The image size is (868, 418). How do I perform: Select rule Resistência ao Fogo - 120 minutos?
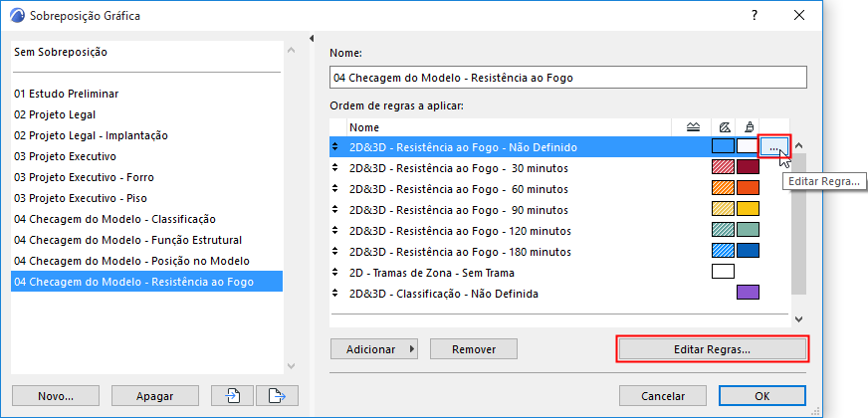pos(460,230)
